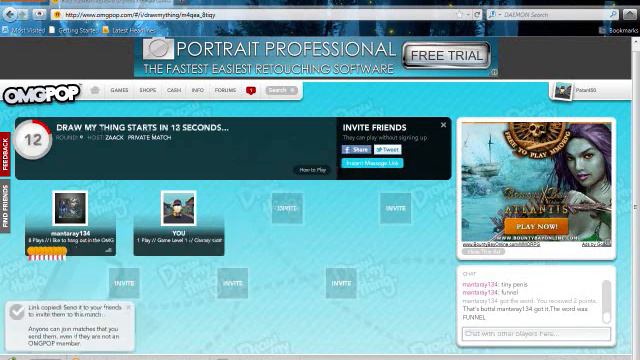Close the Invite Friends panel
The image size is (640, 360).
coord(443,125)
